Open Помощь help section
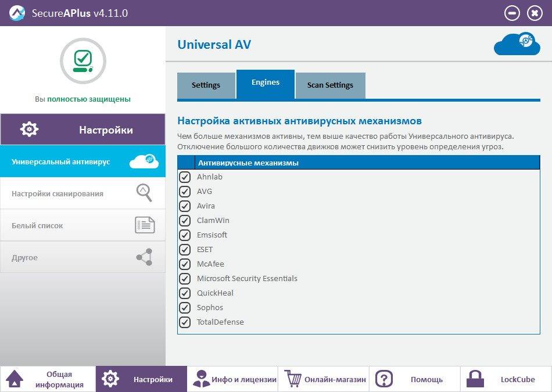 [x=415, y=379]
